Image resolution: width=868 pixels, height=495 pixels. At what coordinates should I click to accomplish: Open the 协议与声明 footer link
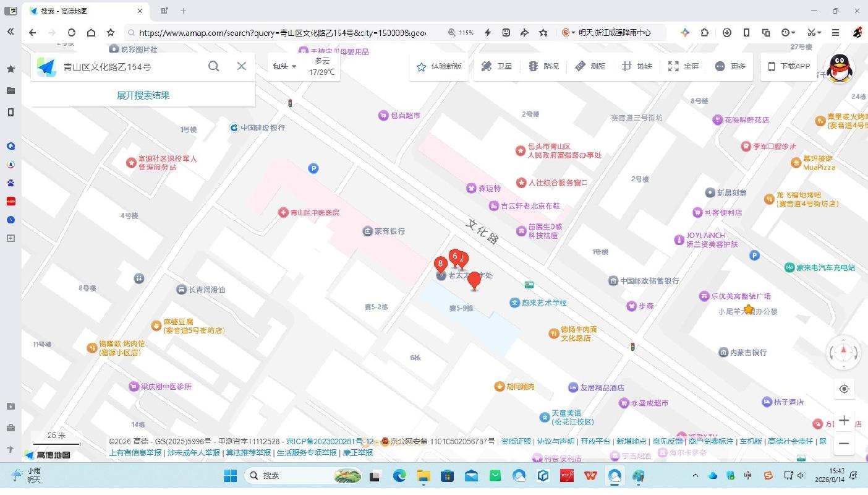coord(556,441)
